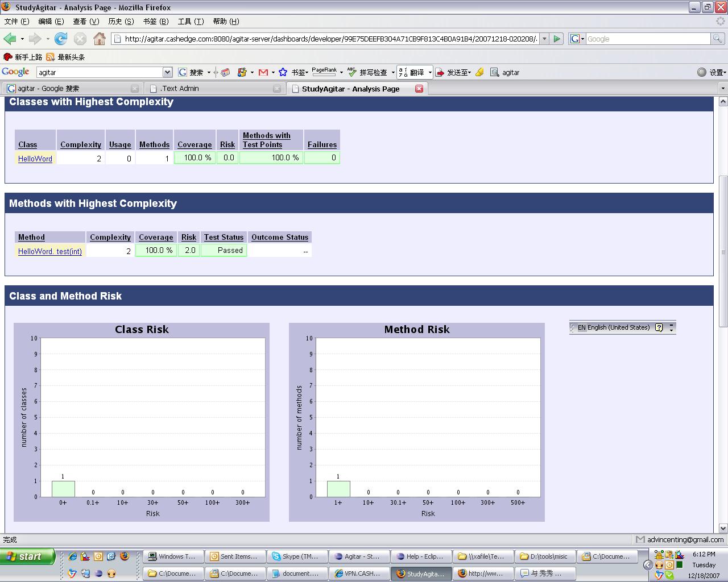The width and height of the screenshot is (728, 582).
Task: Open the Home page icon
Action: 100,39
